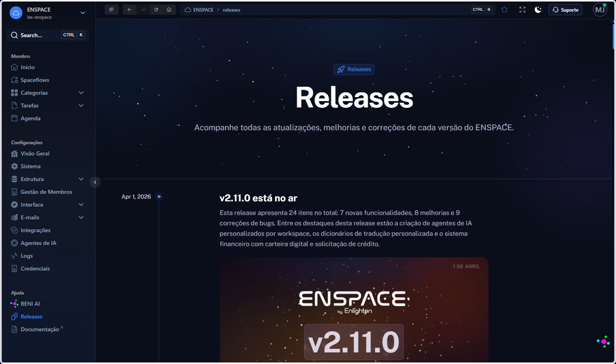Click the Interface palette icon
616x364 pixels.
pyautogui.click(x=14, y=204)
